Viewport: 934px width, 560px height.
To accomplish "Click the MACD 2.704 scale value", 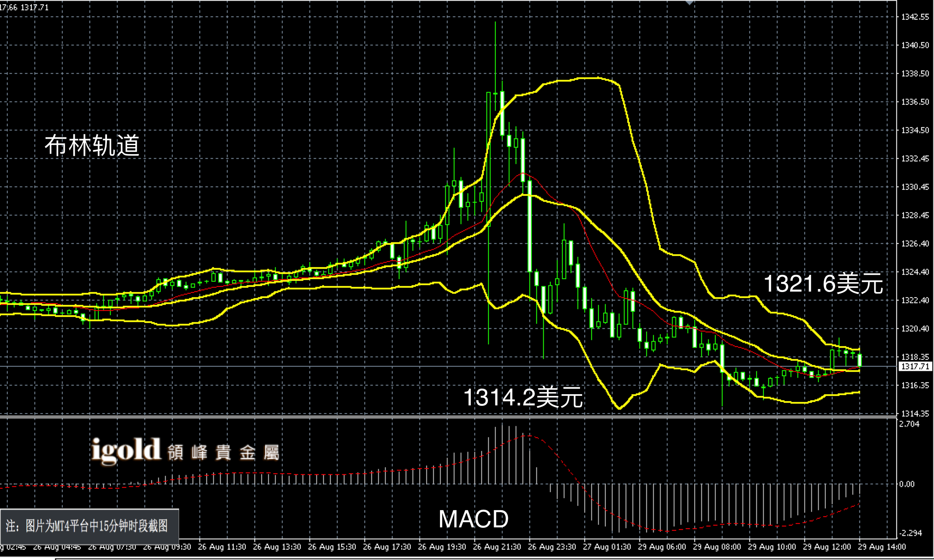I will [909, 424].
